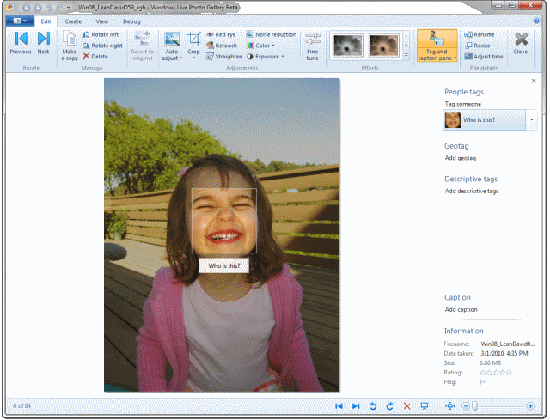Select the Crop tool
The image size is (550, 420).
[x=193, y=46]
